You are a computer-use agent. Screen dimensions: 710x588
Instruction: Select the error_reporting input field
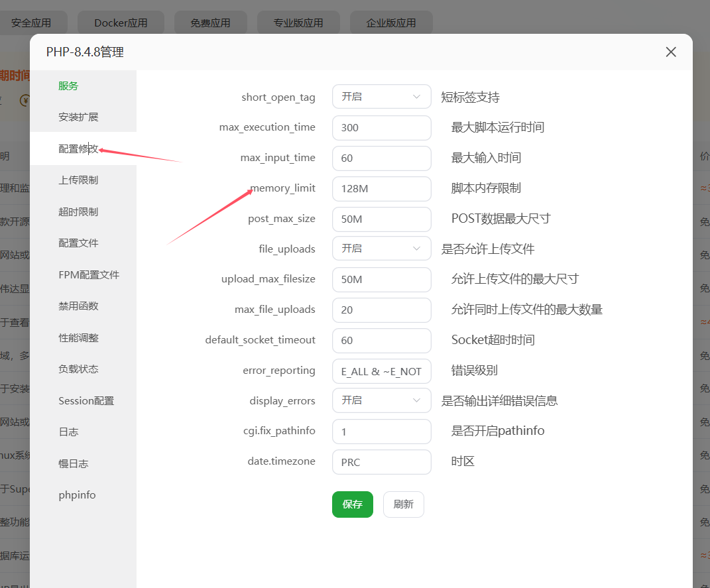point(381,371)
